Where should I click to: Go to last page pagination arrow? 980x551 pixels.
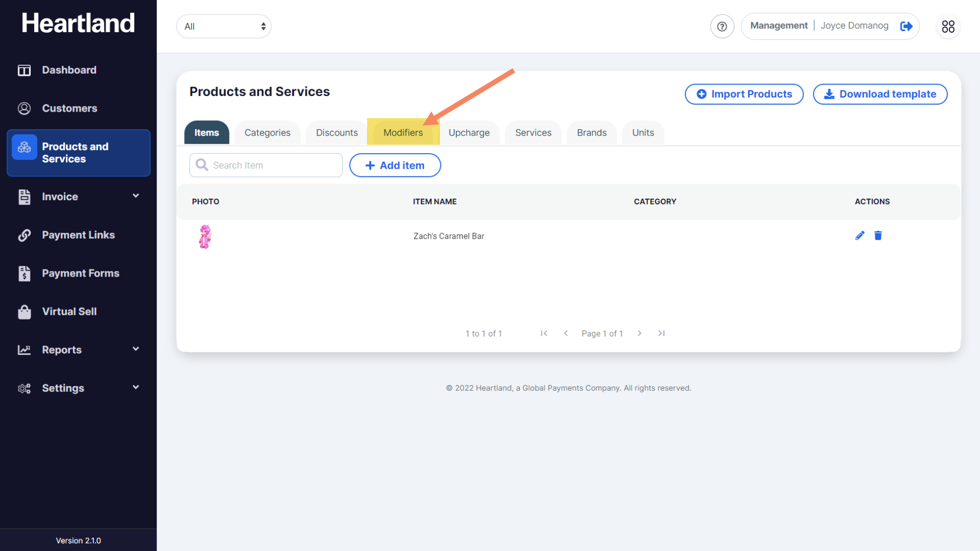click(661, 333)
